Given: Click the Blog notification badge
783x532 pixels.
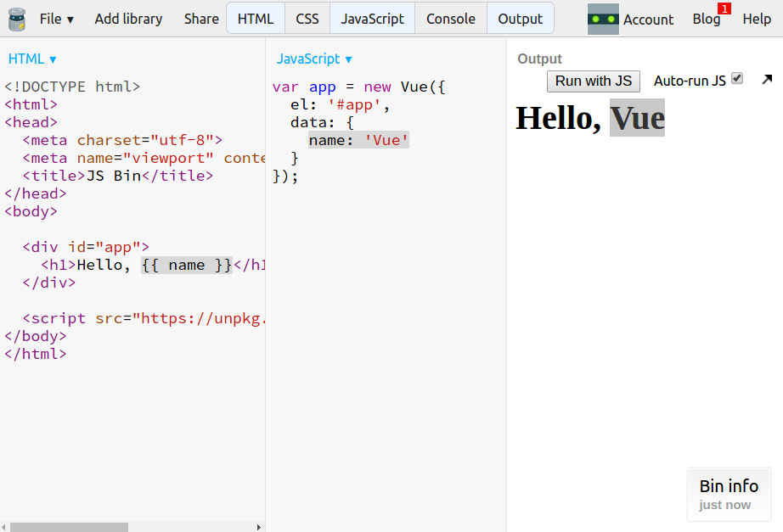Looking at the screenshot, I should (724, 8).
